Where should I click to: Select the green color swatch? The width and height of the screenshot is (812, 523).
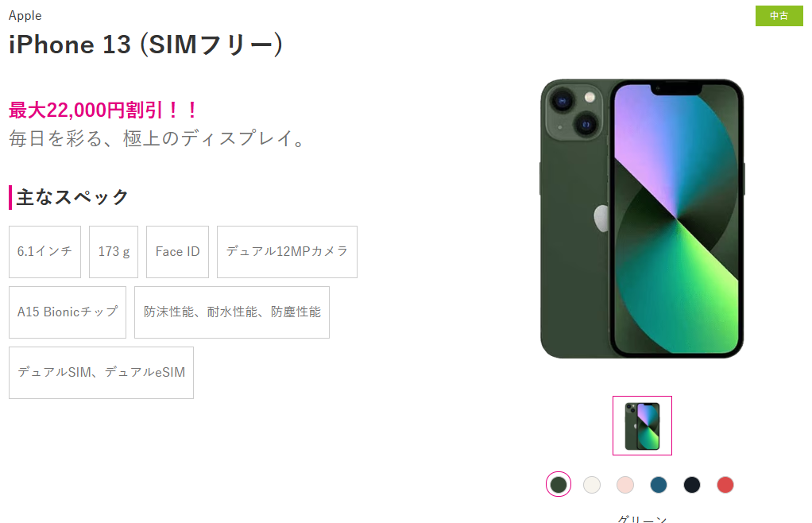point(559,485)
